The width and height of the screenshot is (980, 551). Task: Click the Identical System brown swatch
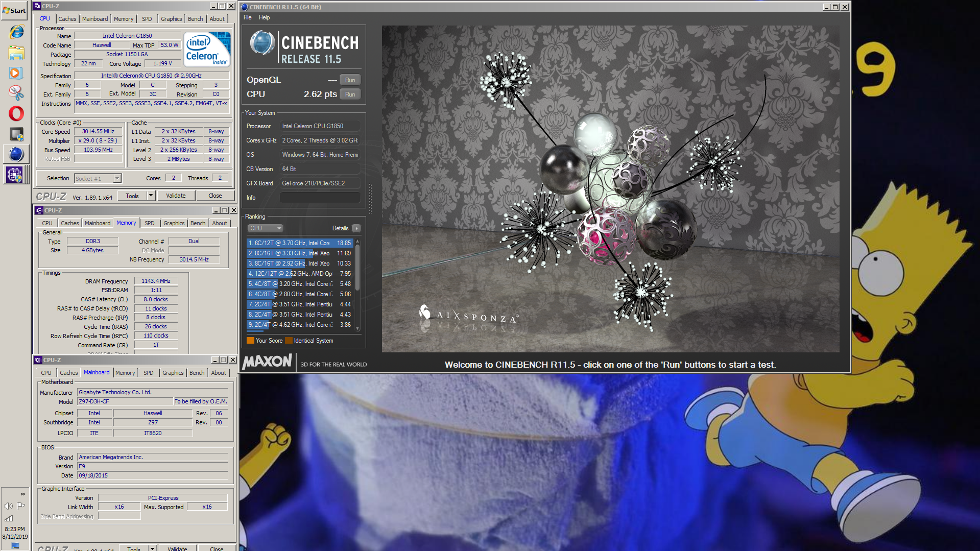click(289, 341)
